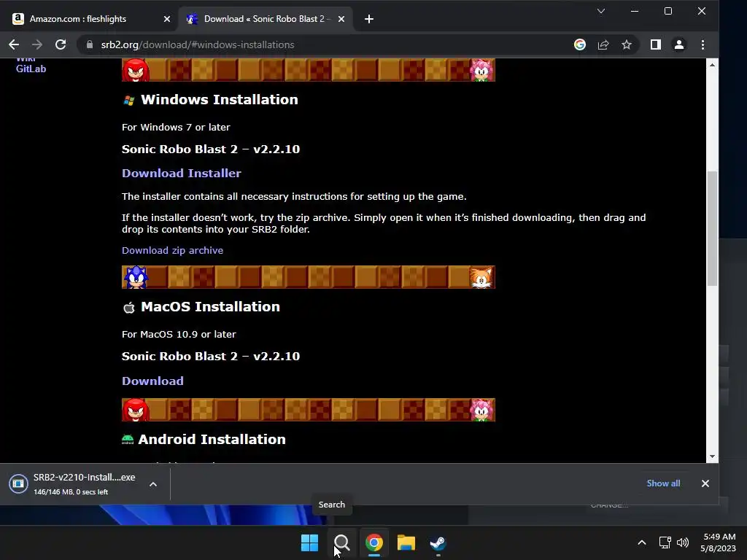Open Steam from the taskbar
The width and height of the screenshot is (747, 560).
[x=438, y=542]
